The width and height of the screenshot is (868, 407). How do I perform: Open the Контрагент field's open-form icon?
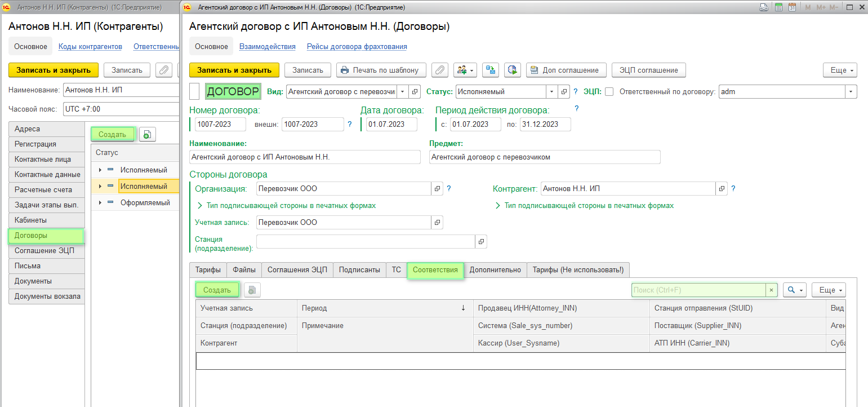pos(722,189)
